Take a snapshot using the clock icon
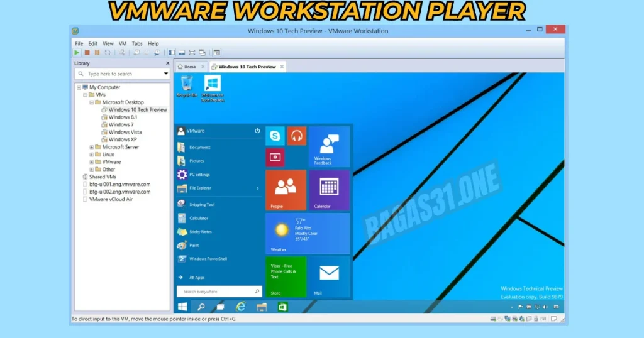This screenshot has width=644, height=338. [136, 53]
